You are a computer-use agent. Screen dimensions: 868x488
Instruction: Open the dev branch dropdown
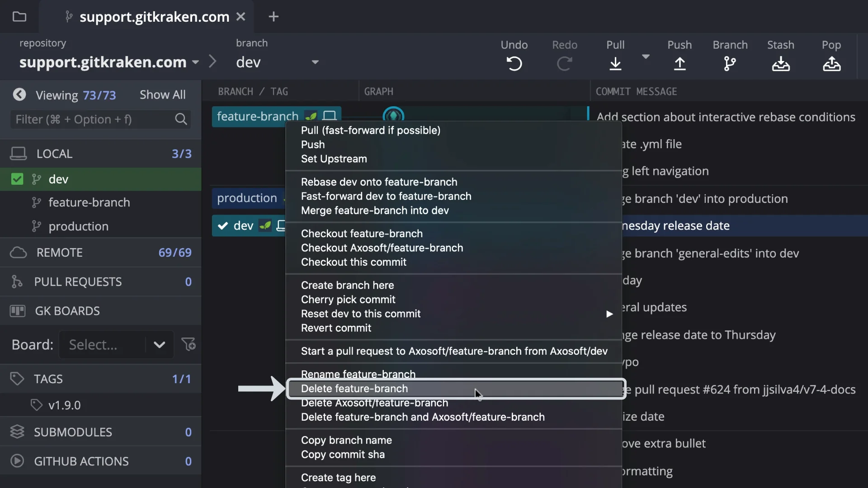(315, 62)
